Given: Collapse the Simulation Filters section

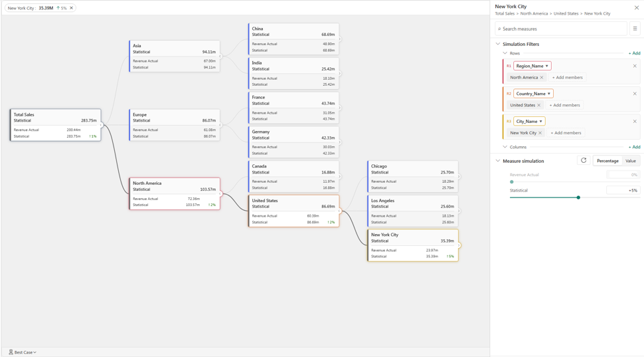Looking at the screenshot, I should click(498, 44).
